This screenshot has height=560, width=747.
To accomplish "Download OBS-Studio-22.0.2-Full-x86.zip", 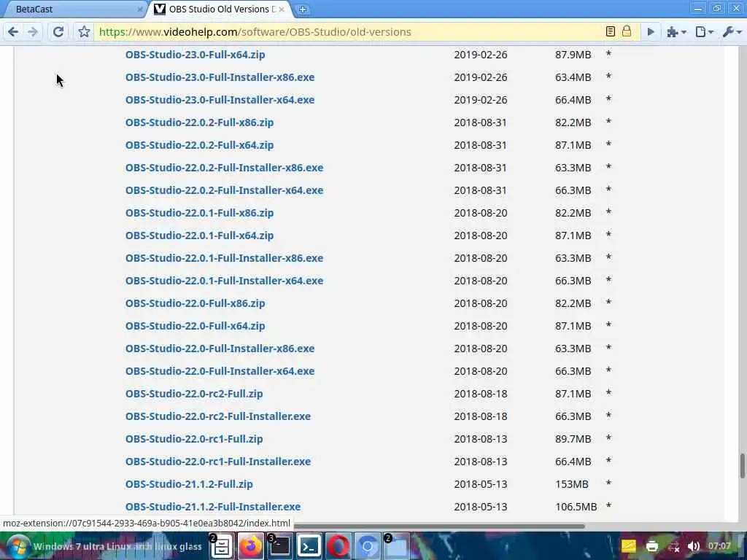I will click(199, 122).
